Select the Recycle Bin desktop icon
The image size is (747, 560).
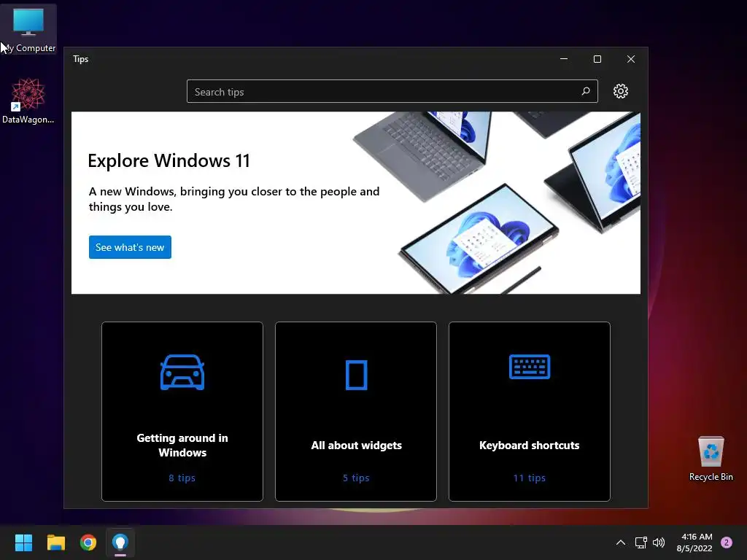711,459
